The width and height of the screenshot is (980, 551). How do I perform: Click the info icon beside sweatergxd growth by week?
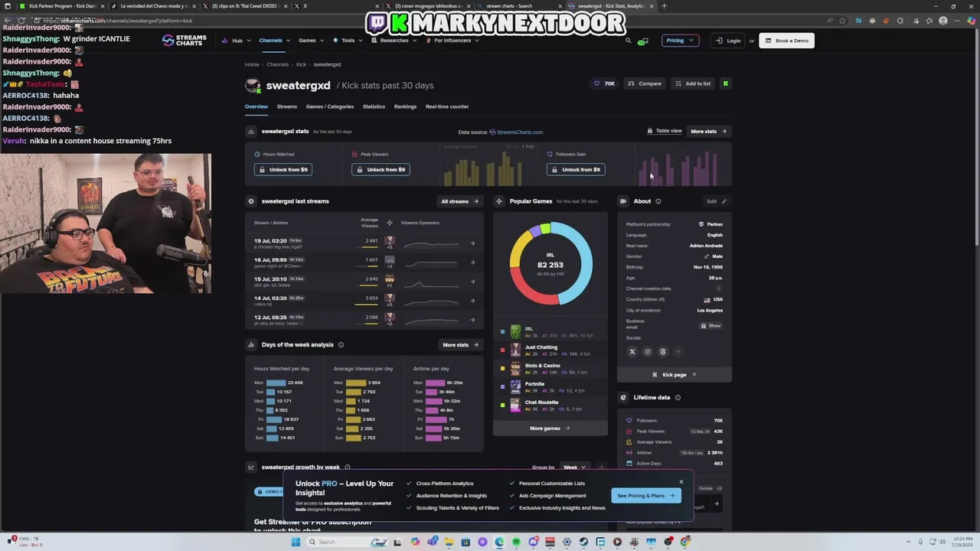348,467
